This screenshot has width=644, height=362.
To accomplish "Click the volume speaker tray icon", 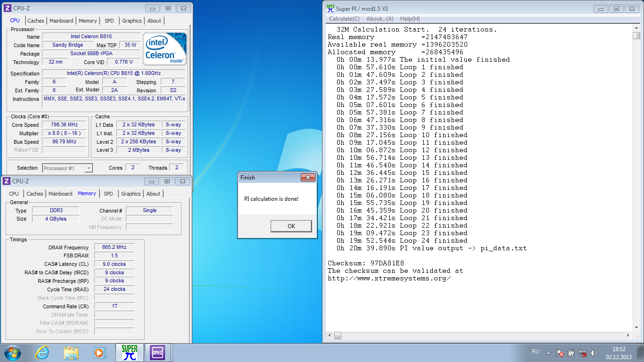I will coord(594,353).
